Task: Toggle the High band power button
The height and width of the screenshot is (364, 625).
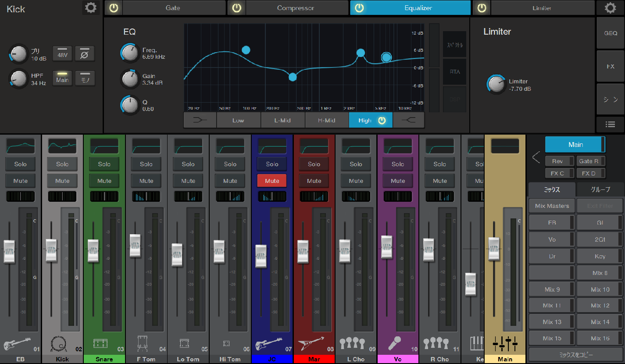Action: pyautogui.click(x=382, y=121)
